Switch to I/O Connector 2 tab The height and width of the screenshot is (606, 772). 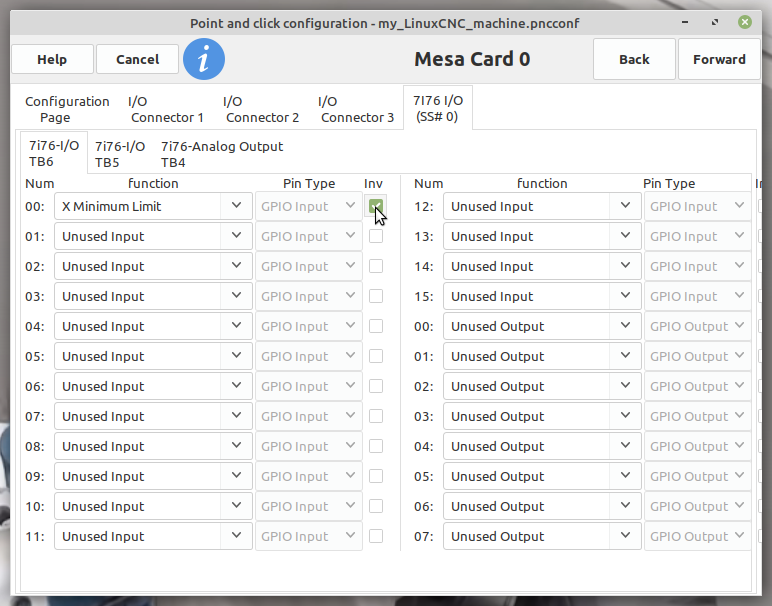[262, 109]
